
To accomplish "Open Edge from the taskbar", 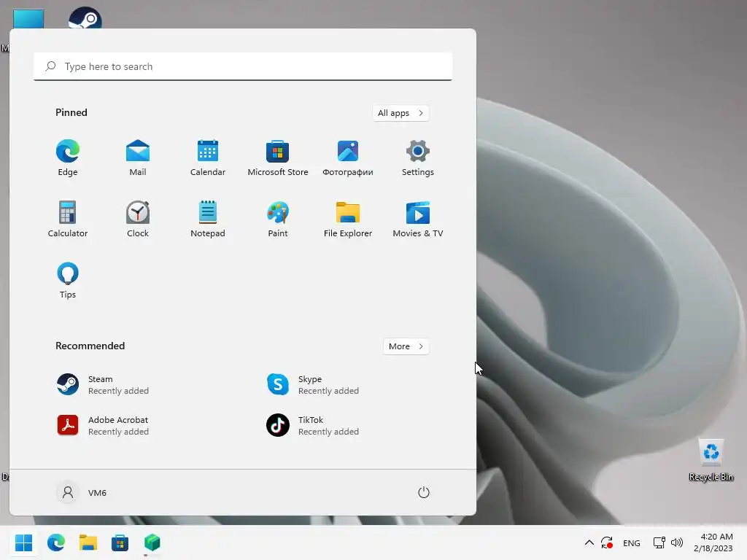I will pyautogui.click(x=55, y=542).
